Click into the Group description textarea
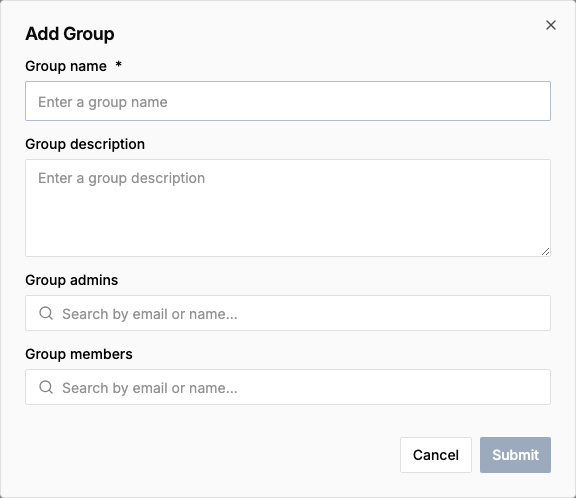 288,208
